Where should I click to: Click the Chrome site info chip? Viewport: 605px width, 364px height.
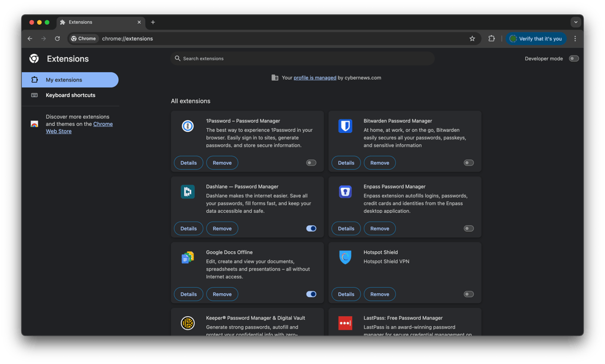[x=84, y=38]
